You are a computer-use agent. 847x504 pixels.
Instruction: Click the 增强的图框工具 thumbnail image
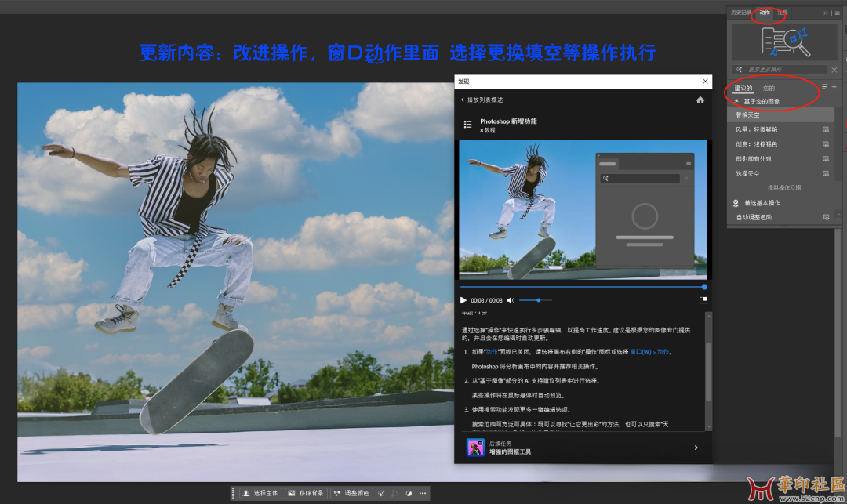click(475, 448)
